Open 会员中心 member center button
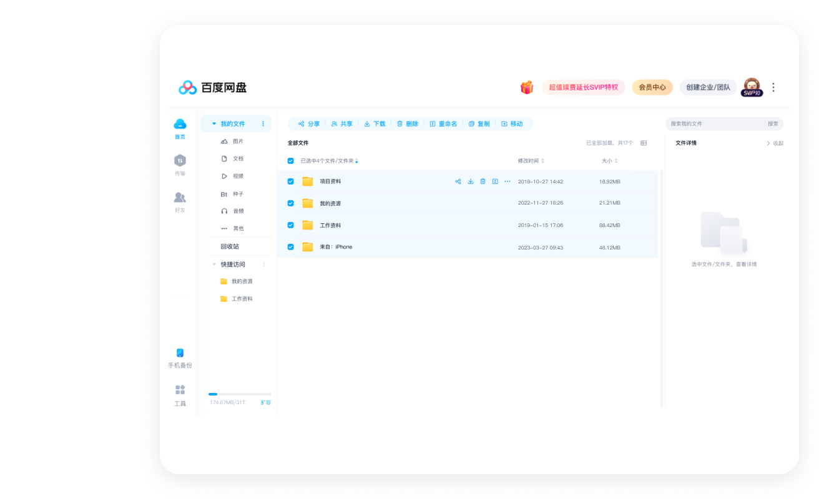Image resolution: width=824 pixels, height=504 pixels. point(652,87)
